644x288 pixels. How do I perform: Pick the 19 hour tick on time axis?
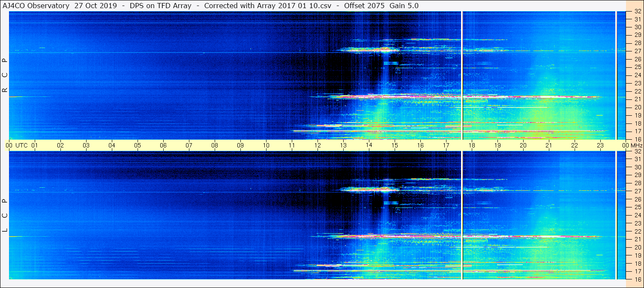coord(497,145)
